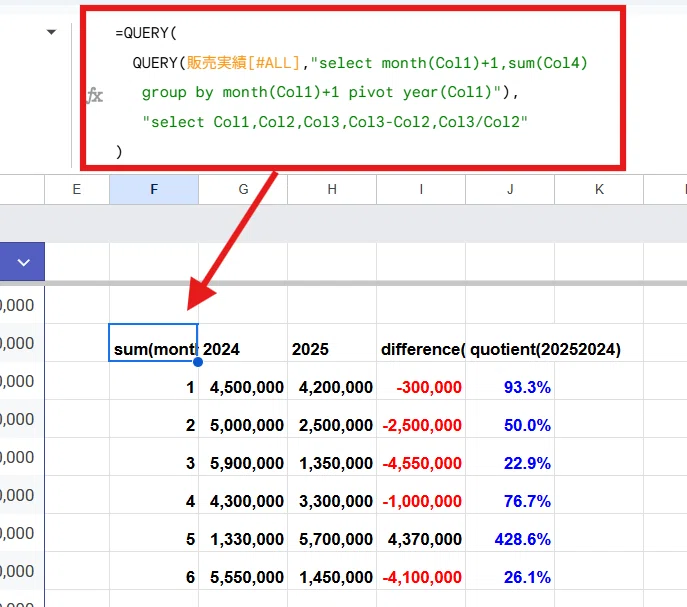Image resolution: width=687 pixels, height=607 pixels.
Task: Select the cell with 4,300,000
Action: point(243,495)
